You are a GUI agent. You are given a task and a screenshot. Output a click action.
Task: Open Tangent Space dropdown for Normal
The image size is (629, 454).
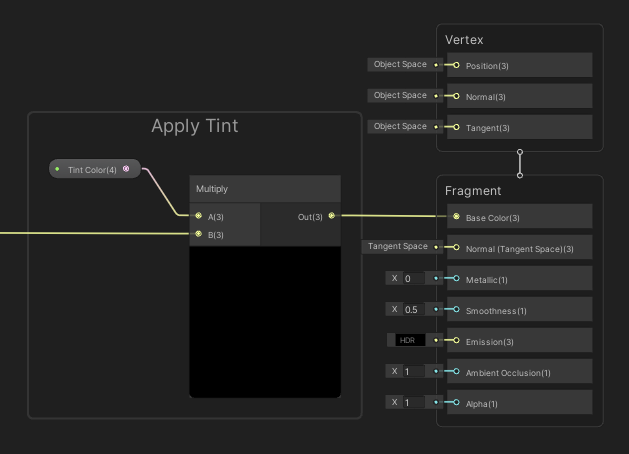[397, 247]
